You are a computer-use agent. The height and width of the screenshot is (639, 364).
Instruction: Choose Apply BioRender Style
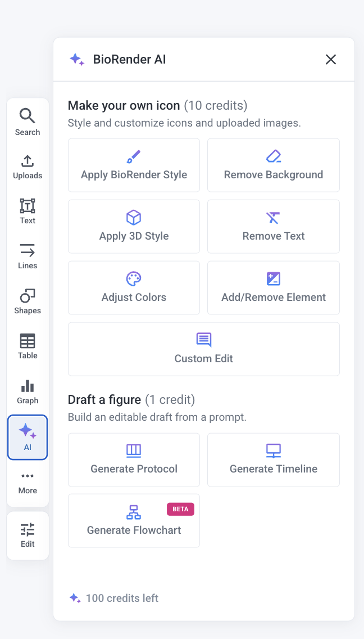pyautogui.click(x=134, y=165)
